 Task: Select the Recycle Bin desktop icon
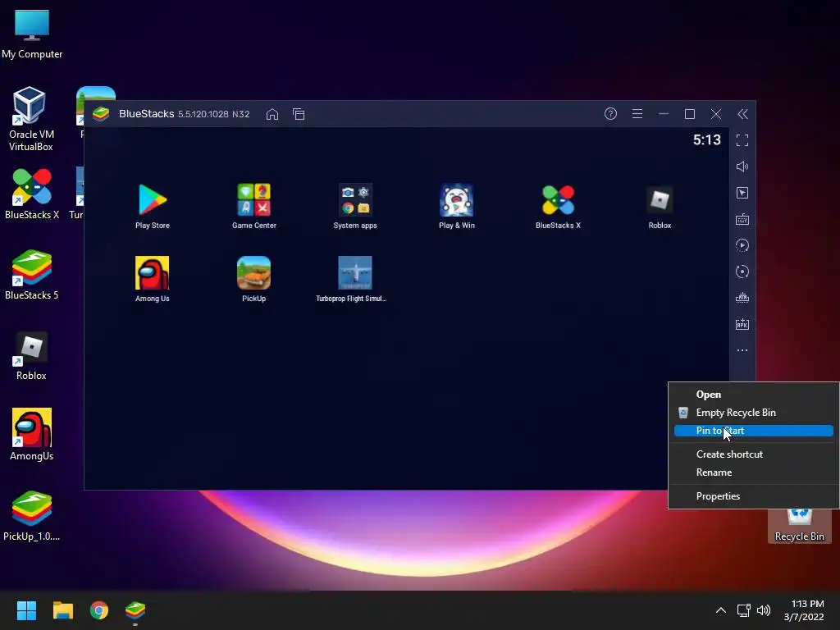[799, 526]
